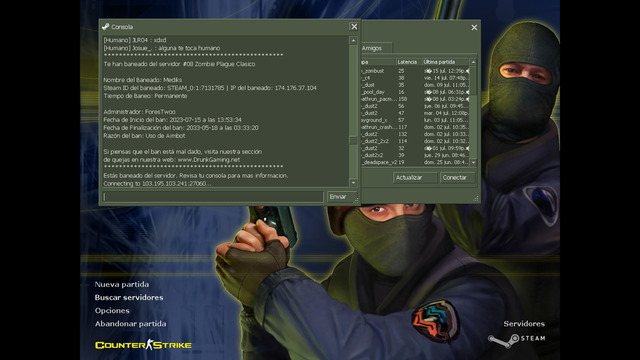This screenshot has width=640, height=360.
Task: Click the Counter-Strike logo
Action: coord(143,345)
